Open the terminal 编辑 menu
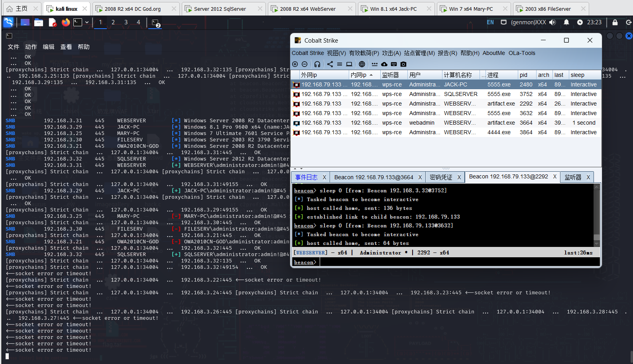The height and width of the screenshot is (364, 633). (x=49, y=47)
